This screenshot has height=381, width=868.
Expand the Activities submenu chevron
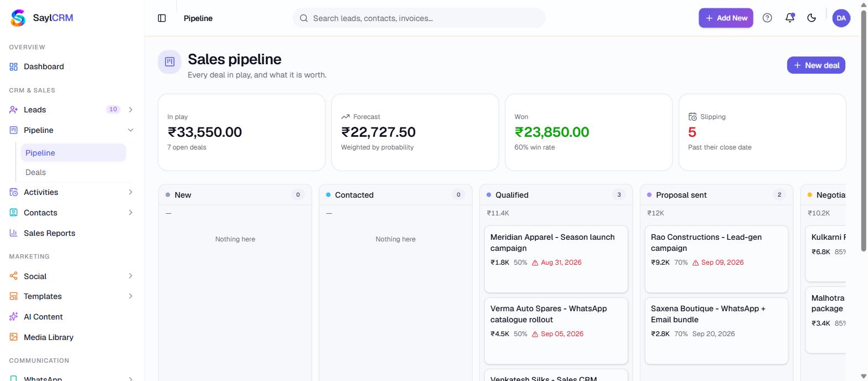pyautogui.click(x=131, y=192)
